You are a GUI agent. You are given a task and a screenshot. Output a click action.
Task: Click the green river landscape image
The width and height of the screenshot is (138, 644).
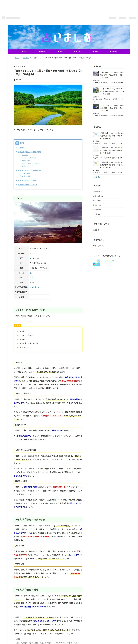pyautogui.click(x=48, y=105)
